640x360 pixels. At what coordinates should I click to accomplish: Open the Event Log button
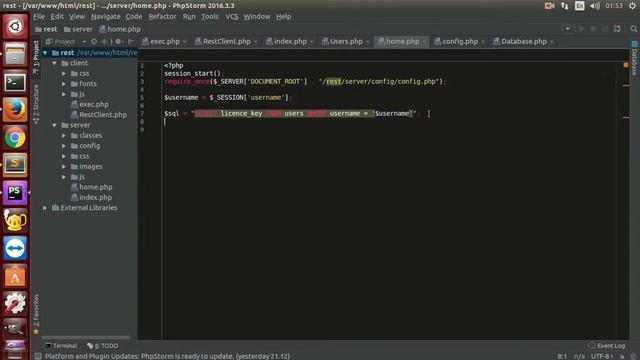[x=607, y=346]
